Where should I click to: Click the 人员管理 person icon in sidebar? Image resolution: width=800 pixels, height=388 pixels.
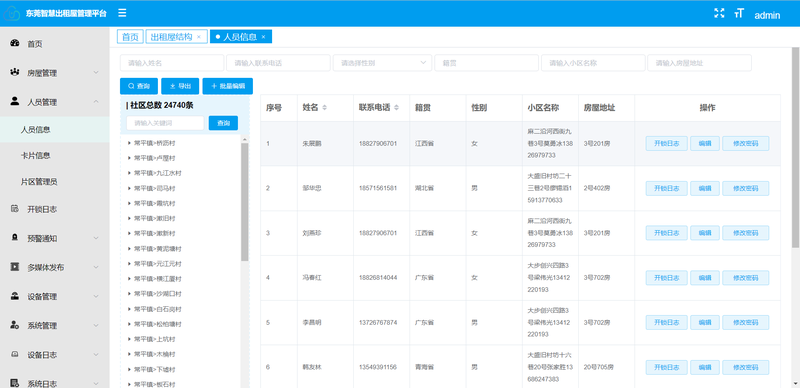coord(15,101)
